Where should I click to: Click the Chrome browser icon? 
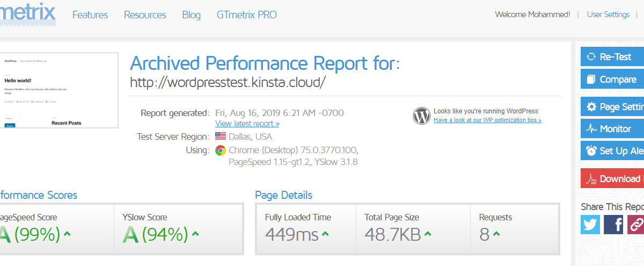[x=221, y=150]
